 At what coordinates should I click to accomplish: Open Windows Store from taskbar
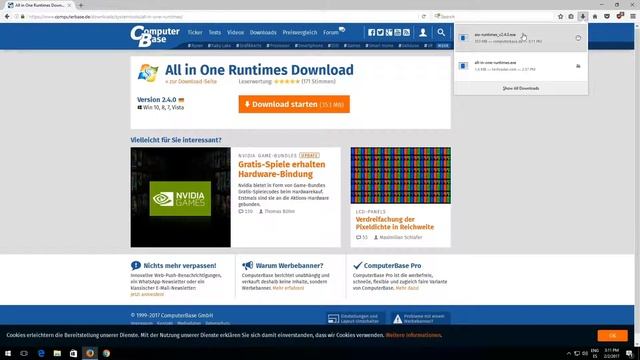point(73,353)
